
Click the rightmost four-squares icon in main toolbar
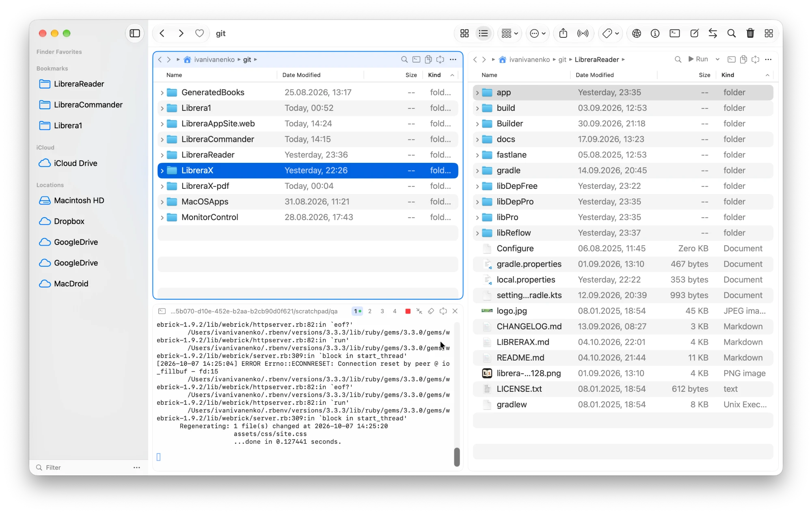pos(769,33)
